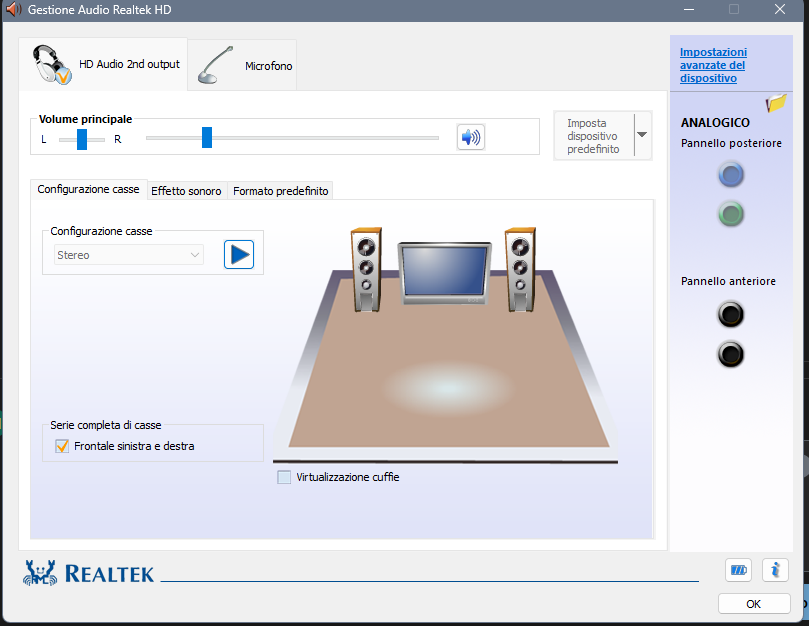The image size is (809, 626).
Task: Open the Formato predefinito tab
Action: coord(281,191)
